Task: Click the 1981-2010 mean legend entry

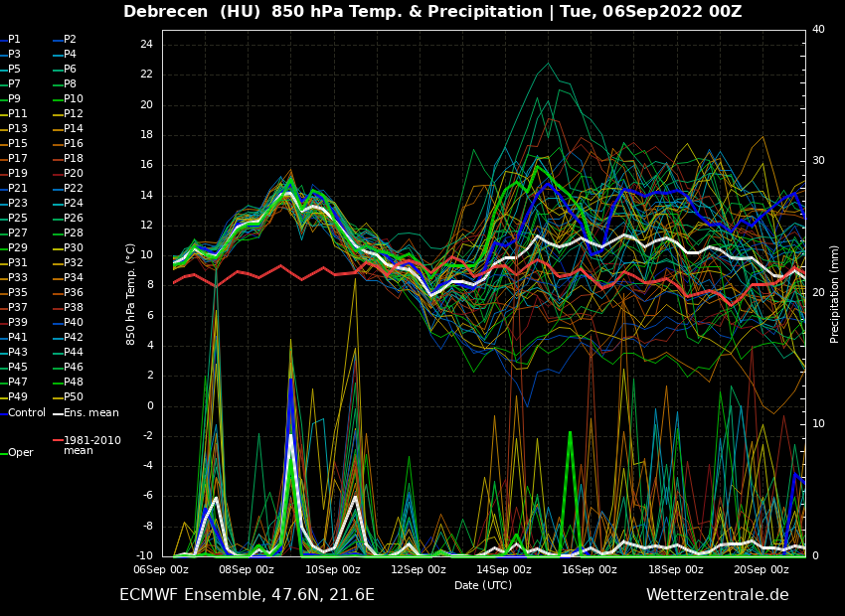Action: click(x=91, y=445)
